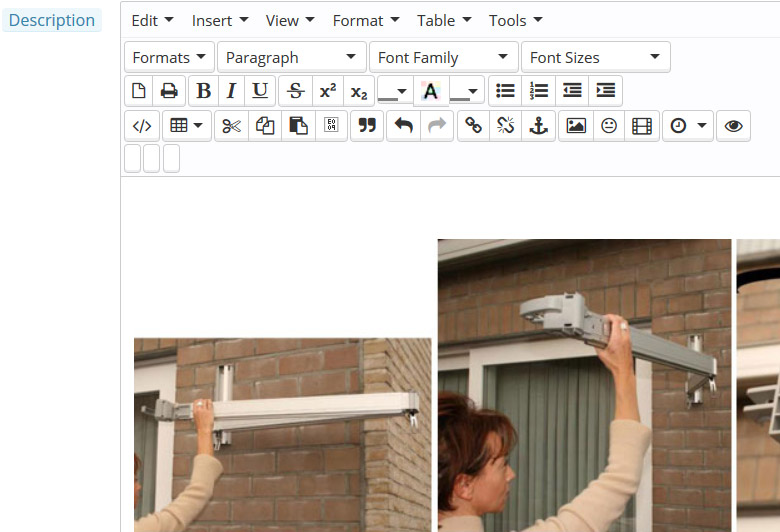Open background color dropdown arrow

(x=473, y=92)
